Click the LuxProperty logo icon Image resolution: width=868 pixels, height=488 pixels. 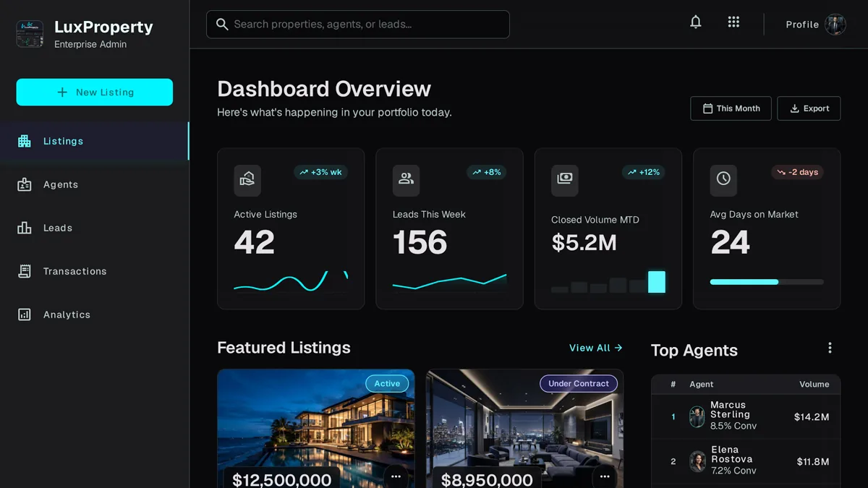tap(30, 34)
